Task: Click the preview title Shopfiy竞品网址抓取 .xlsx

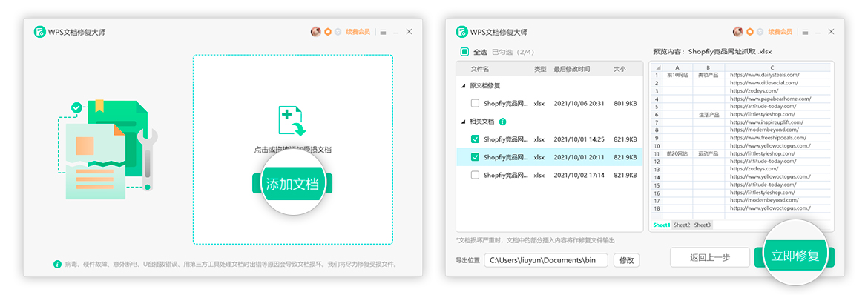Action: 729,51
